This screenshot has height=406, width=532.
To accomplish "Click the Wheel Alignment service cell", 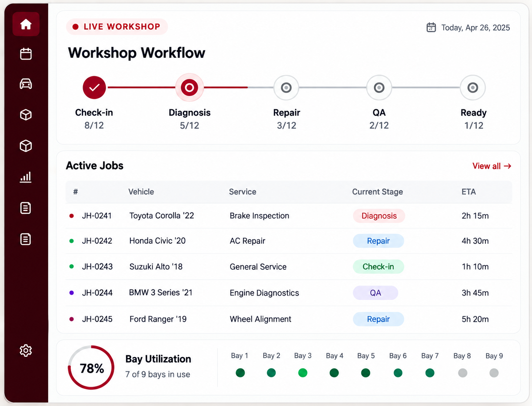I will (260, 319).
